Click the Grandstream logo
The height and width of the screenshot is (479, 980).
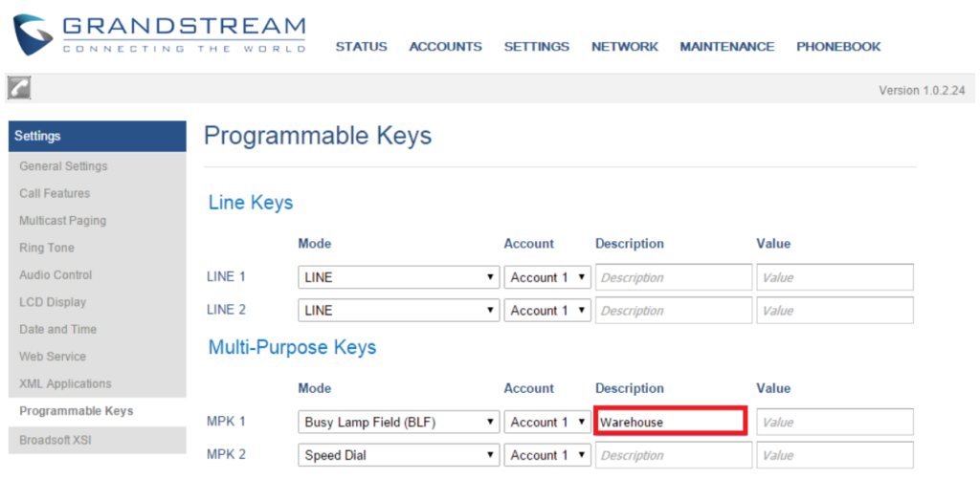click(x=160, y=35)
